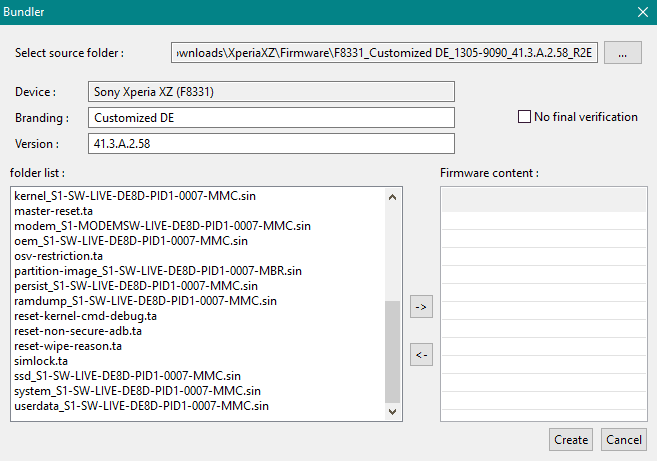Viewport: 657px width, 461px height.
Task: Select osv-restriction.ta entry
Action: tap(58, 256)
